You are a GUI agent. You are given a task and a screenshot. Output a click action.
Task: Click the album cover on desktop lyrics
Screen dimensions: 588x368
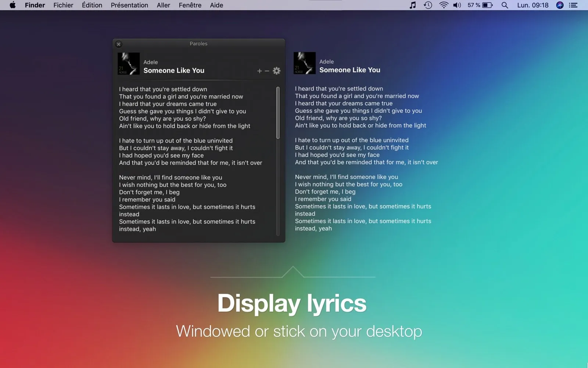(305, 63)
